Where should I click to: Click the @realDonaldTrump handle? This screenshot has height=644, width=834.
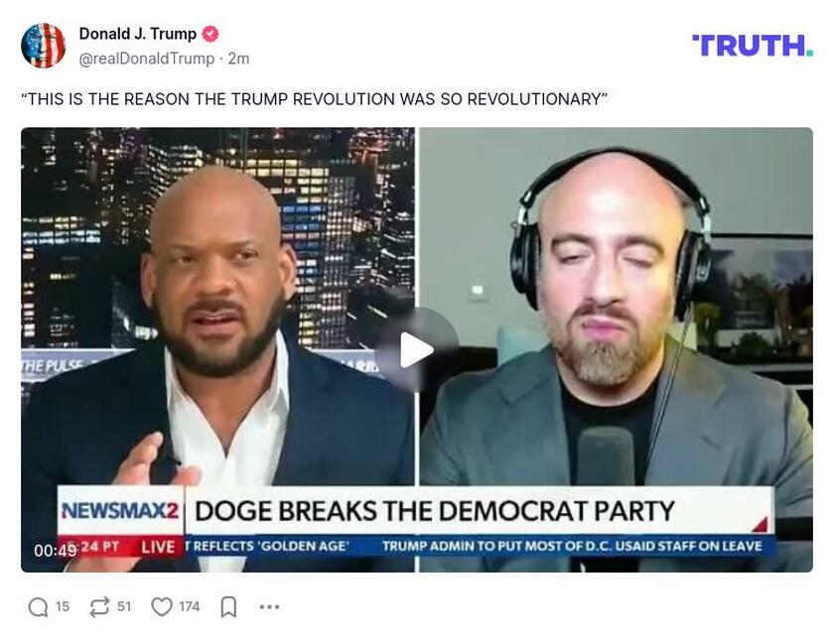pyautogui.click(x=147, y=59)
